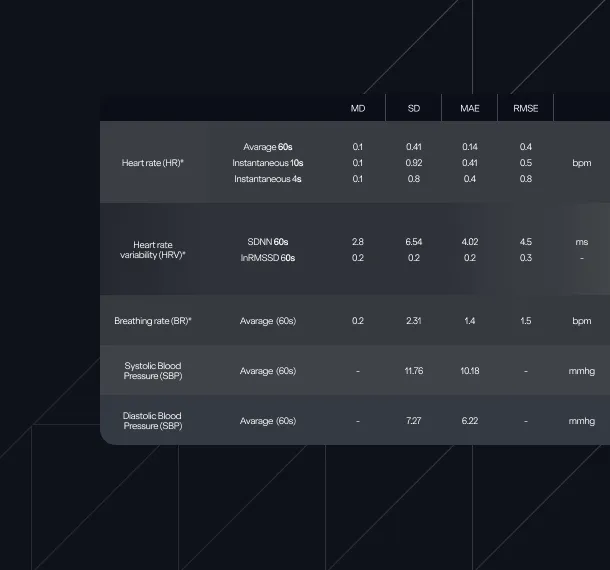Viewport: 610px width, 570px height.
Task: Click Avarage (60s) in Breathing rate row
Action: point(268,321)
